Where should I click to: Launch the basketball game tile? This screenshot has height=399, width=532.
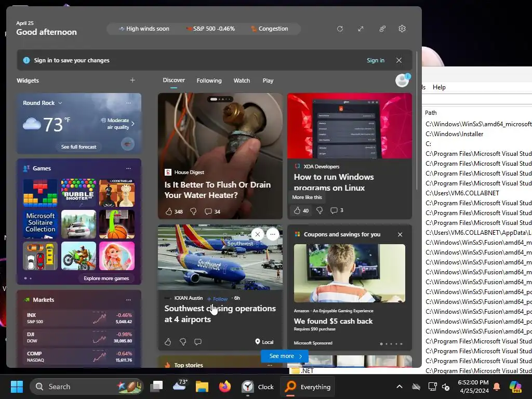[117, 224]
